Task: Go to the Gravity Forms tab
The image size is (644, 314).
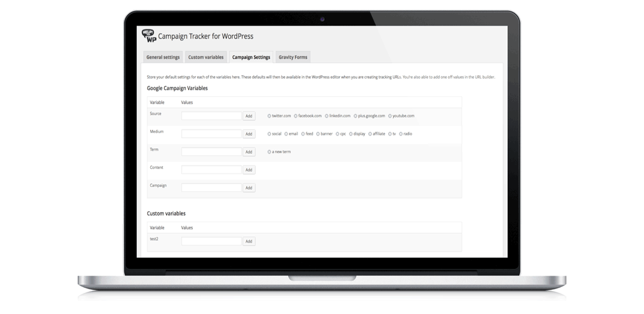Action: pos(293,57)
